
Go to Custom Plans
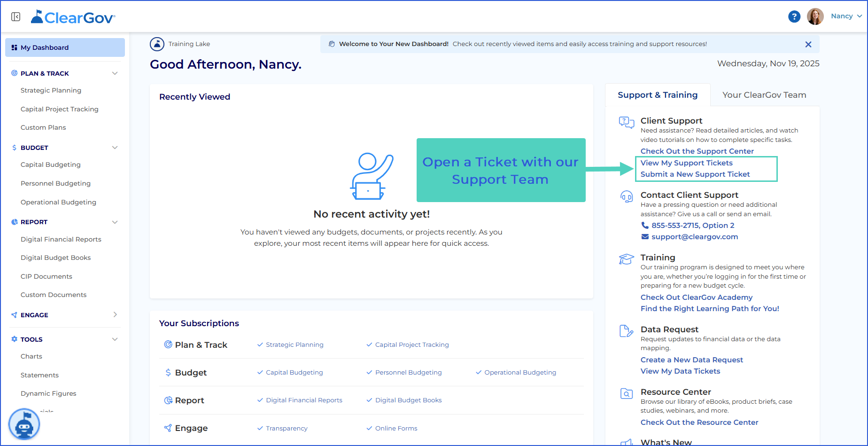point(43,127)
